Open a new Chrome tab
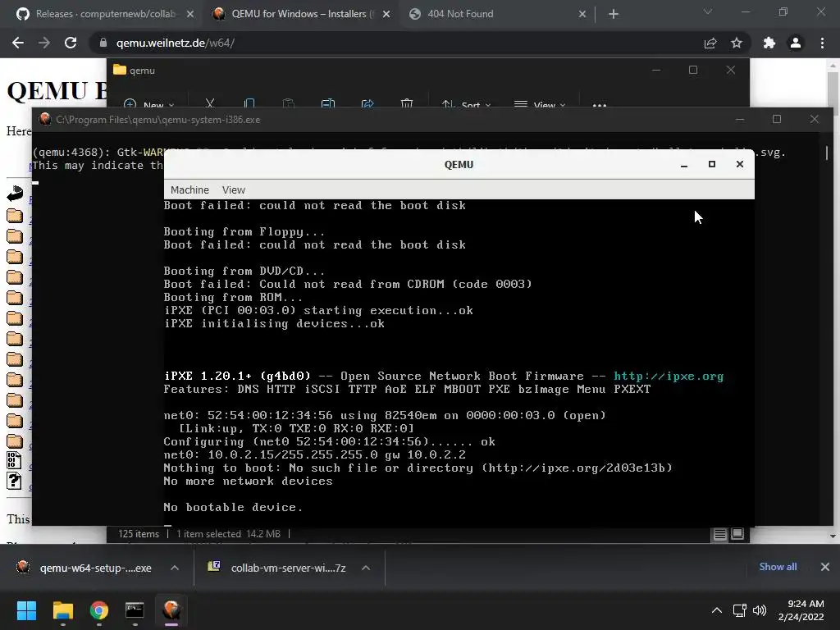840x630 pixels. (614, 15)
